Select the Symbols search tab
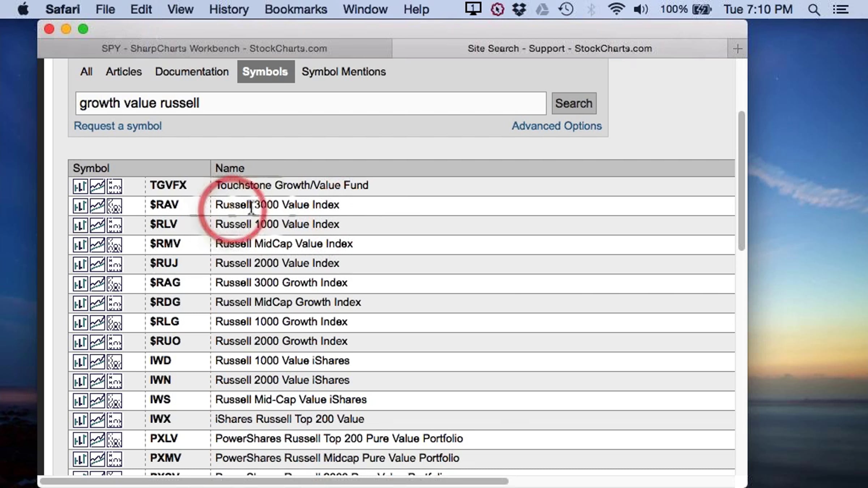868x488 pixels. [265, 72]
